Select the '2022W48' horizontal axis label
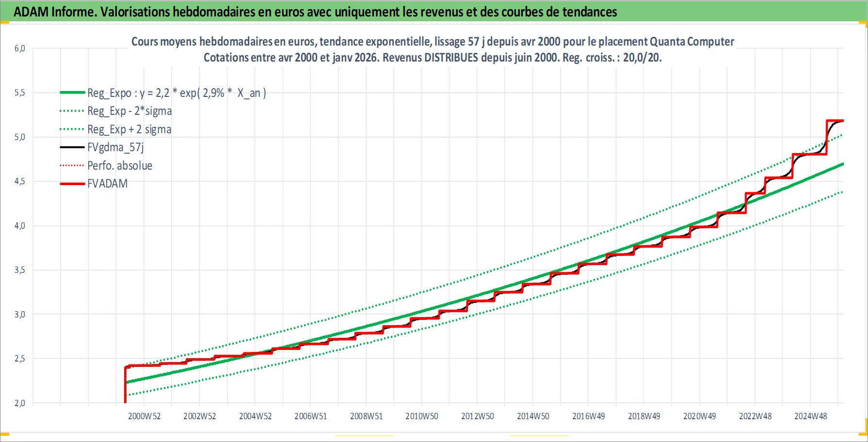Viewport: 868px width, 442px height. 755,416
